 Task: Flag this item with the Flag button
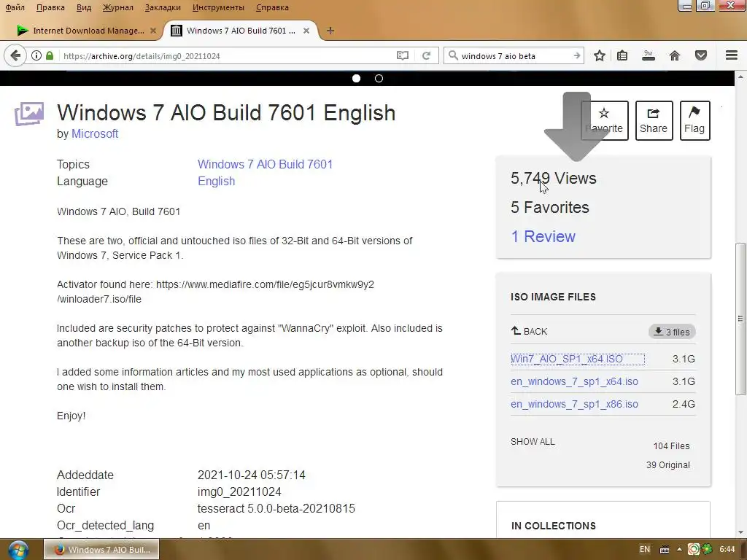(694, 120)
